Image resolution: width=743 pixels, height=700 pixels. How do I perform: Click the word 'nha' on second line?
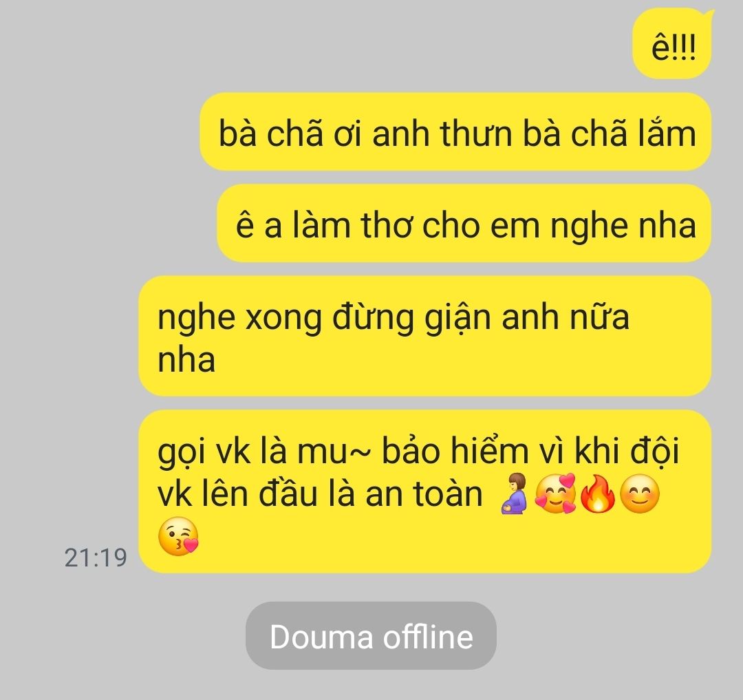tap(186, 359)
